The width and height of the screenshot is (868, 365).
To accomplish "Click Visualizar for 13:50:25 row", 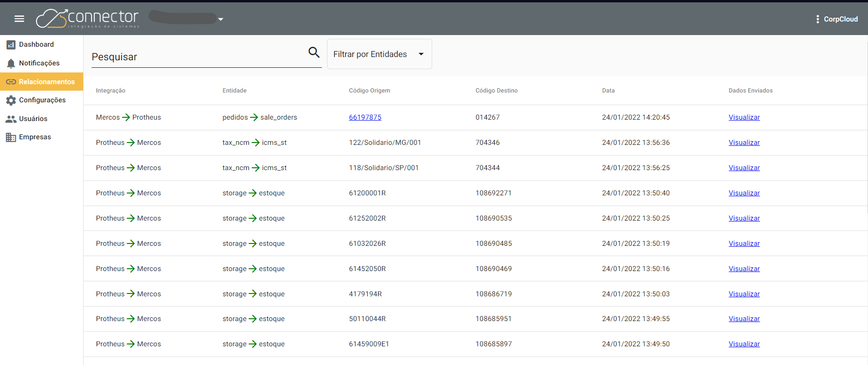I will (x=744, y=218).
